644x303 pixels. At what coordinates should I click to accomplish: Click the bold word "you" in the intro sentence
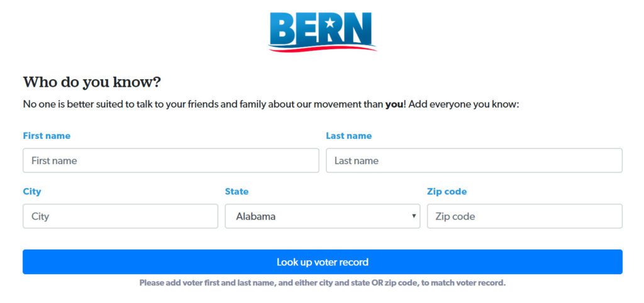pos(394,104)
